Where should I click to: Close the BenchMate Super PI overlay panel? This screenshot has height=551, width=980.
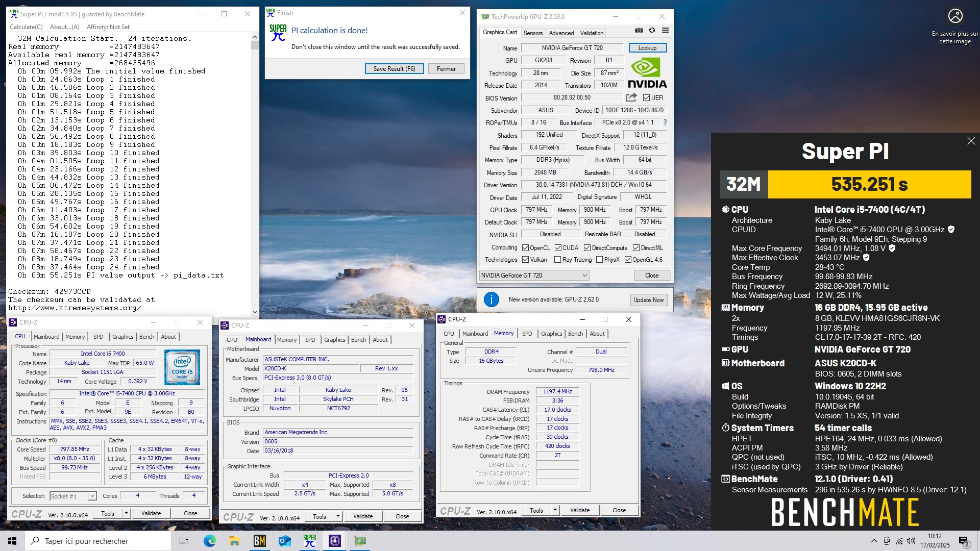971,141
